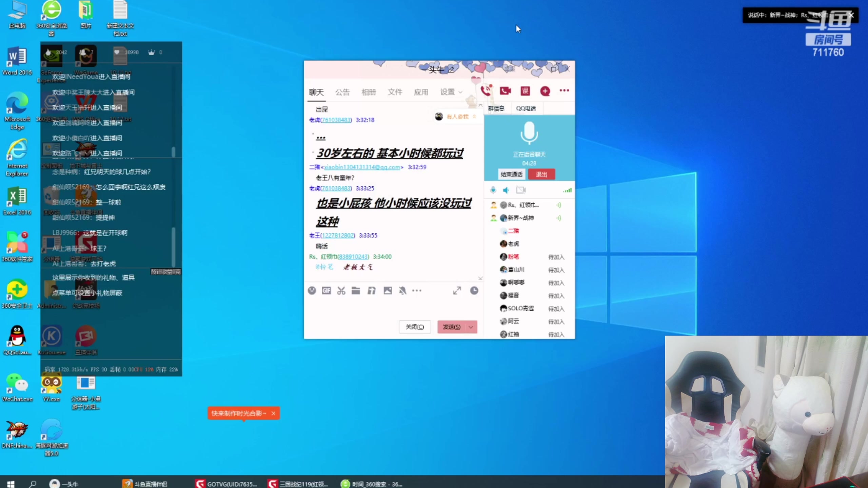
Task: Click the red 退出 button
Action: point(541,174)
